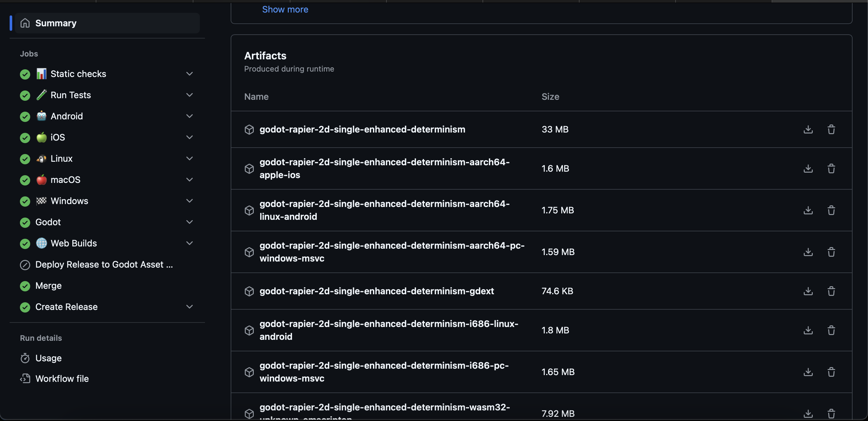Download the wasm32 7.92 MB artifact
This screenshot has width=868, height=421.
point(808,413)
